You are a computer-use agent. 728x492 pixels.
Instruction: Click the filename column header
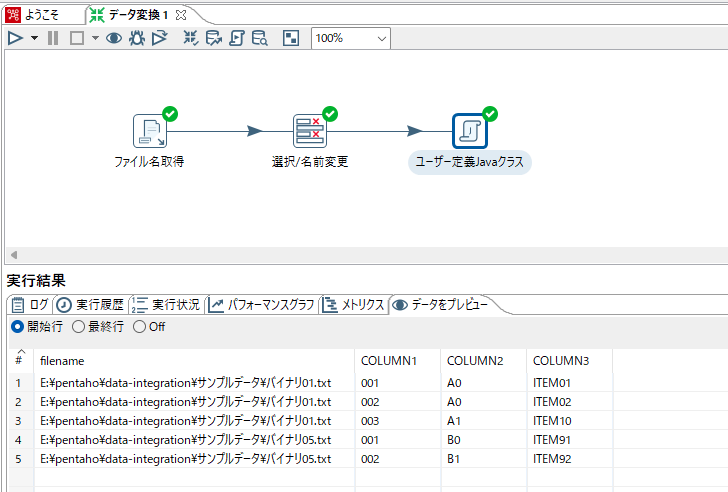coord(62,360)
